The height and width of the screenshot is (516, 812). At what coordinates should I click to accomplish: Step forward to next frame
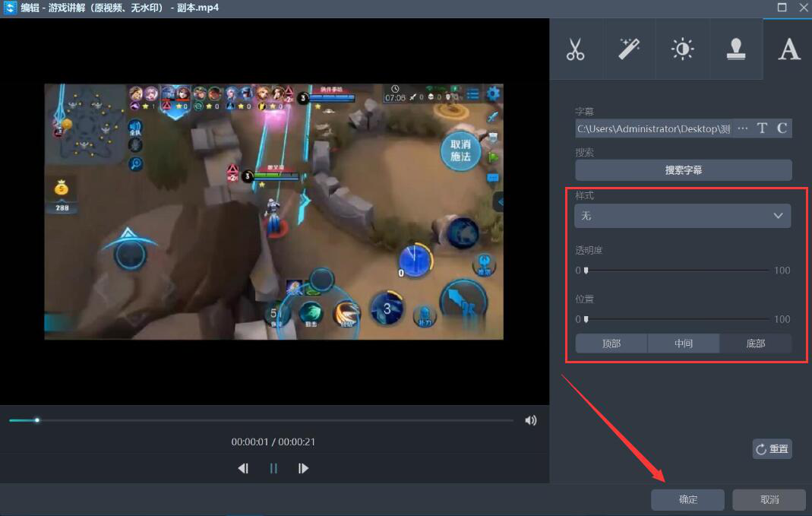coord(304,468)
